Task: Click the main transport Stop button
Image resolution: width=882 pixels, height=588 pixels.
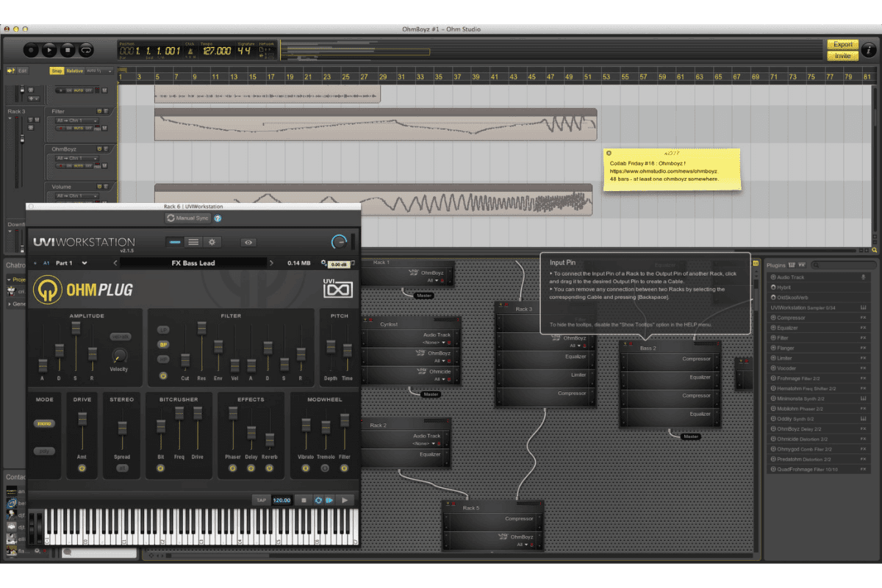Action: coord(68,50)
